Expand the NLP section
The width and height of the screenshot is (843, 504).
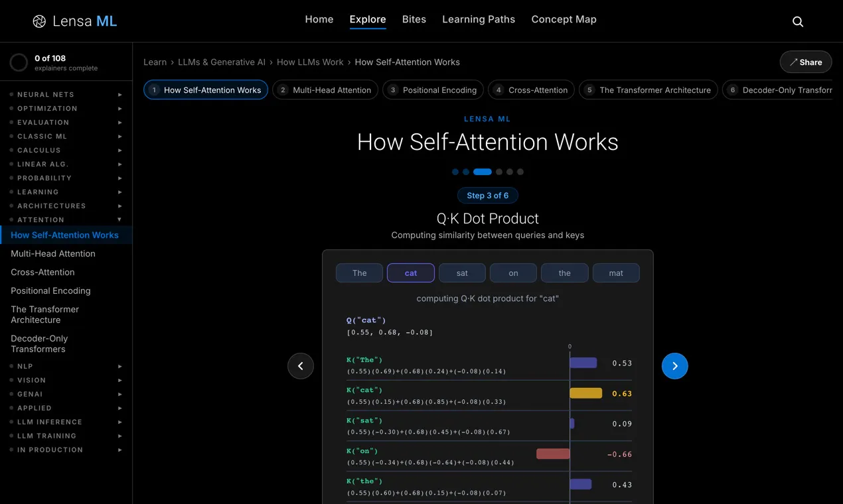click(66, 366)
